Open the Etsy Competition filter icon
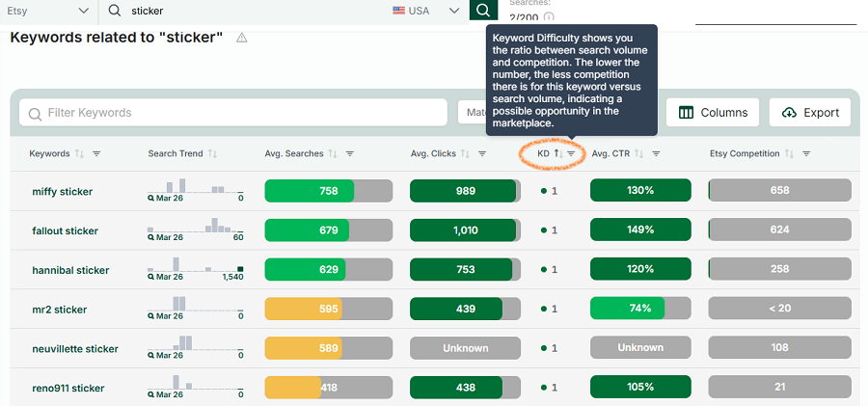The image size is (868, 406). (x=806, y=153)
